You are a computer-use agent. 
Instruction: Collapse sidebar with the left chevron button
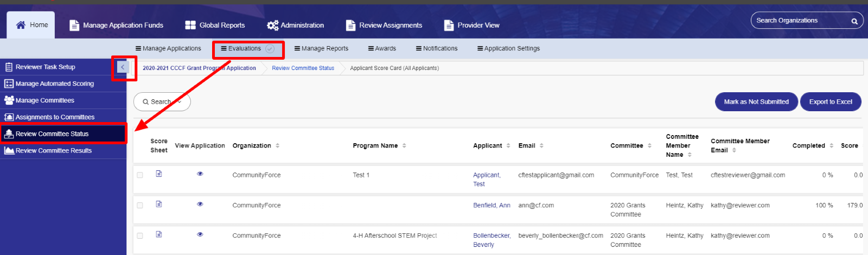click(x=123, y=67)
